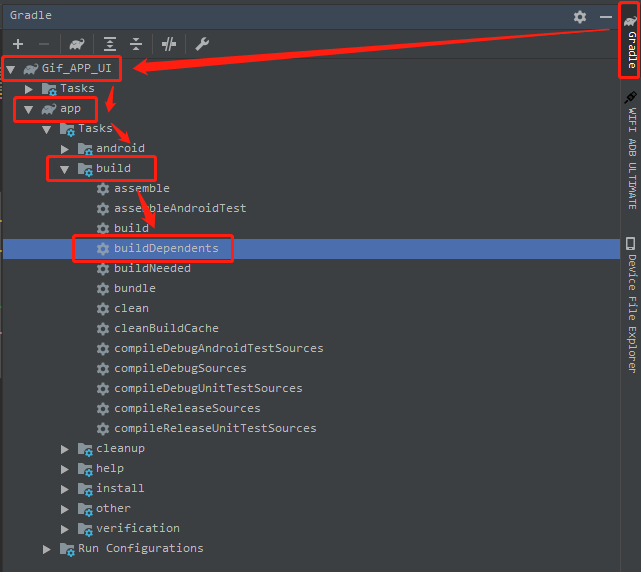Expand the verification task group
Viewport: 641px width, 572px height.
click(65, 529)
